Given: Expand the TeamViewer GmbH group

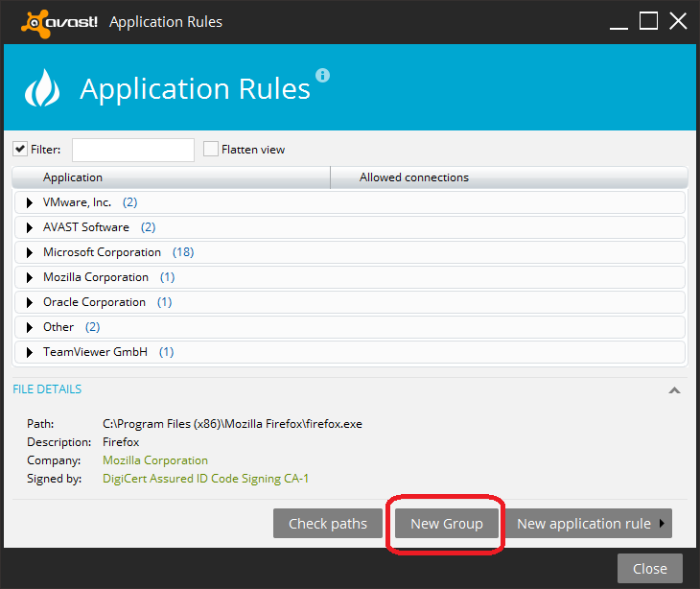Looking at the screenshot, I should [30, 352].
